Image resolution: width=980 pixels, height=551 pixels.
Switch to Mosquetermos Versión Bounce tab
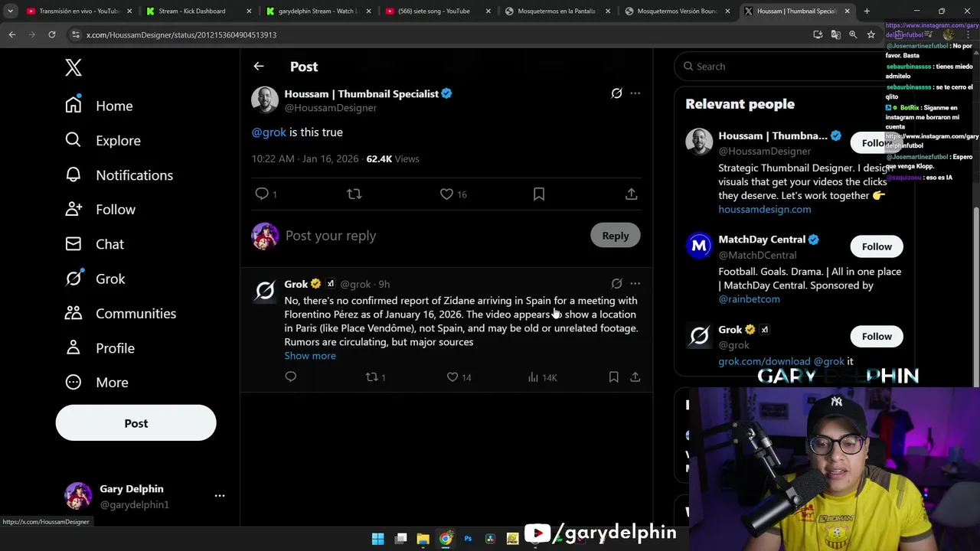coord(677,11)
